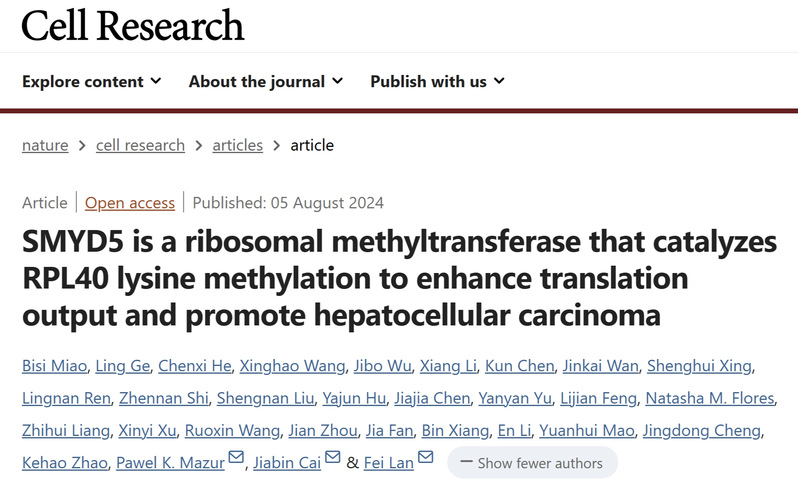The image size is (798, 483).
Task: Expand the Explore content dropdown
Action: 92,81
